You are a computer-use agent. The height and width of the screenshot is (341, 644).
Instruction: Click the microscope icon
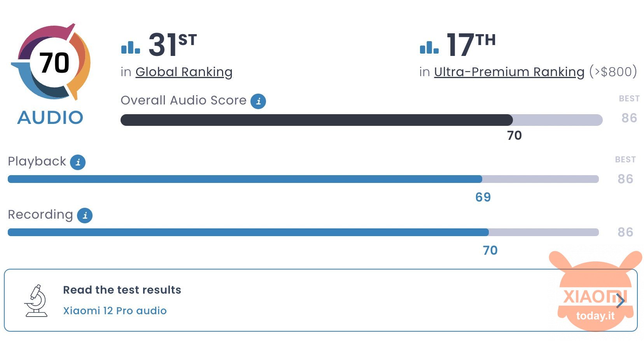pyautogui.click(x=36, y=301)
